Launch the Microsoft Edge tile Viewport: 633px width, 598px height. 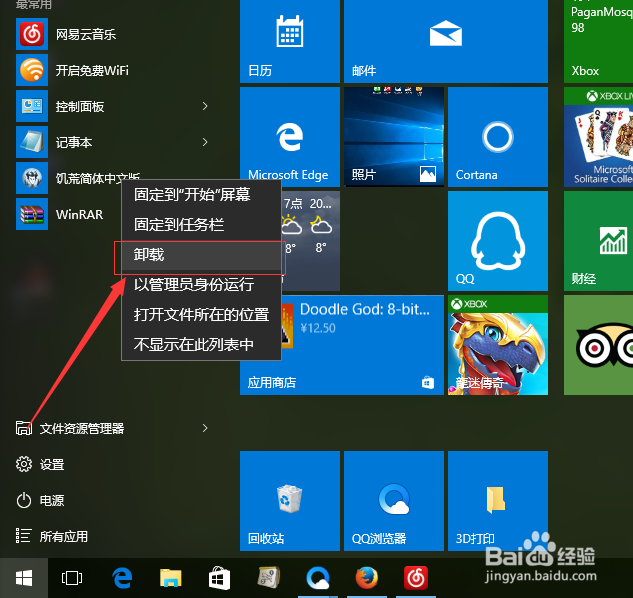[x=290, y=137]
